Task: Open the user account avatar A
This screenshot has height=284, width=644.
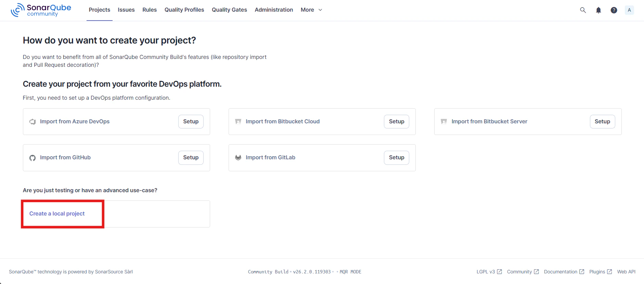Action: [x=629, y=10]
